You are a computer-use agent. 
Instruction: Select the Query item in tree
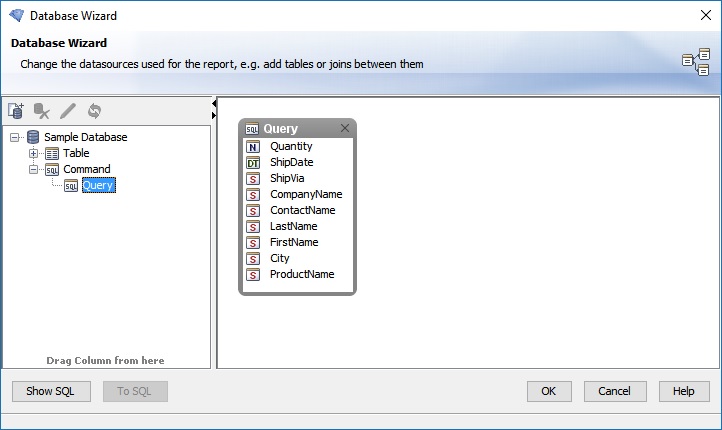pyautogui.click(x=99, y=185)
